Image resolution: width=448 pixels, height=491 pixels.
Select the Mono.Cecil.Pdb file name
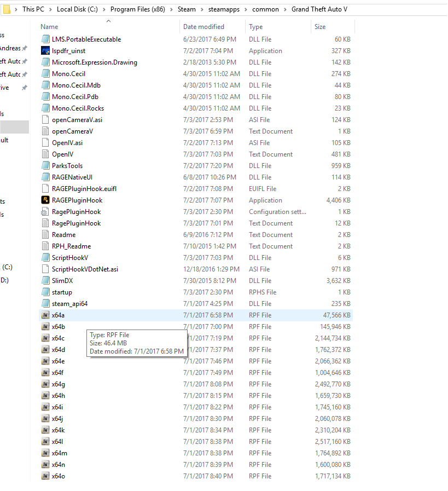click(x=75, y=97)
